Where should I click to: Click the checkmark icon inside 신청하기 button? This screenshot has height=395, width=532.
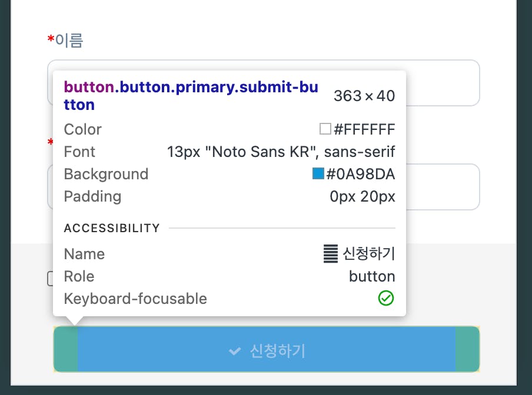click(x=234, y=351)
